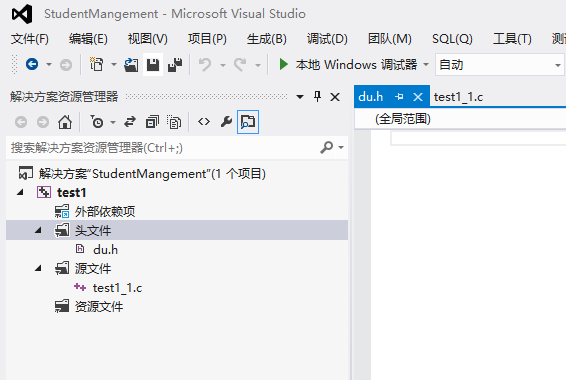Open the search options dropdown arrow
The height and width of the screenshot is (380, 566).
pyautogui.click(x=341, y=147)
